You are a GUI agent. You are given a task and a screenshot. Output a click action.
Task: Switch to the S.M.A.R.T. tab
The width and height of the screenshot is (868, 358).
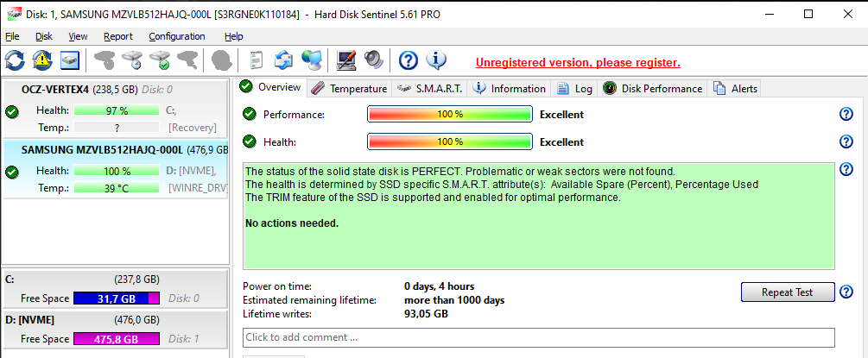click(x=429, y=89)
